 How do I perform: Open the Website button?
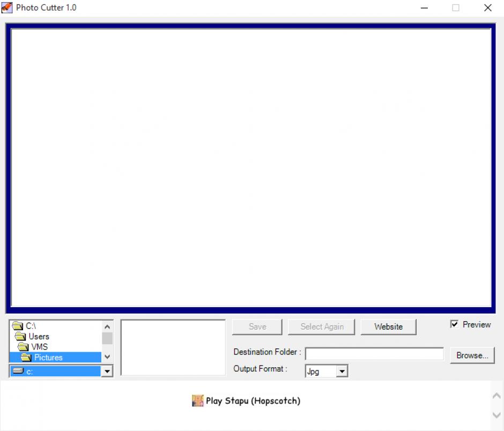coord(388,327)
